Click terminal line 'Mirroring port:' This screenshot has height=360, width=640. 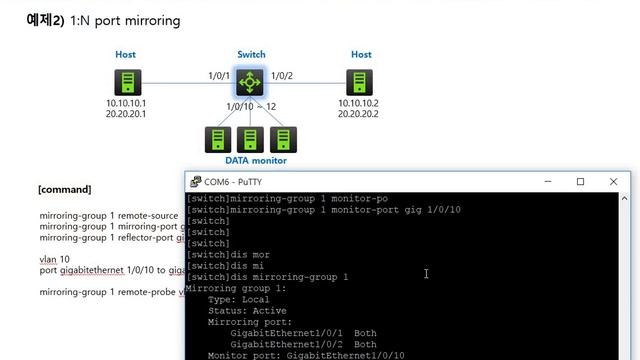click(250, 322)
